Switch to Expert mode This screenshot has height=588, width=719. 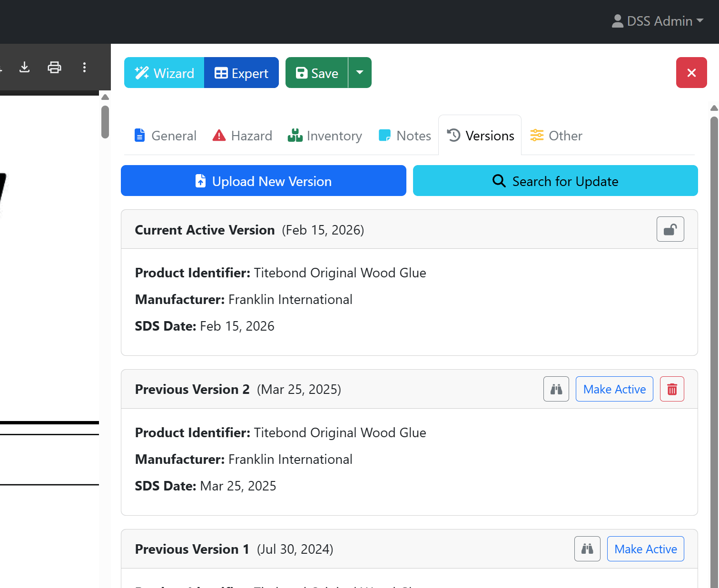click(x=241, y=73)
